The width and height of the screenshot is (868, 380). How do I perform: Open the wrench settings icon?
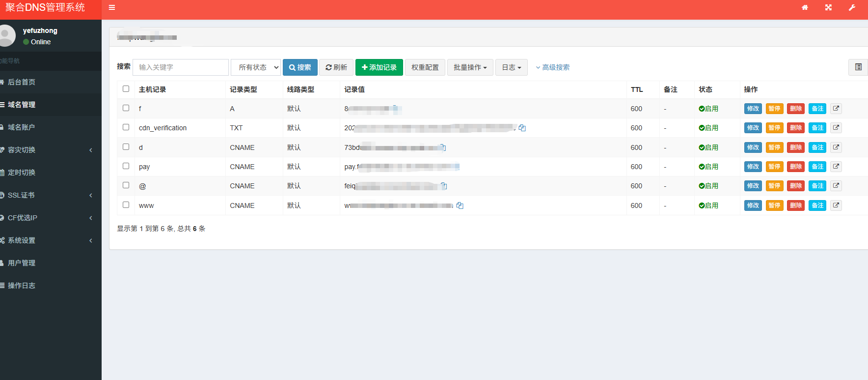(852, 7)
